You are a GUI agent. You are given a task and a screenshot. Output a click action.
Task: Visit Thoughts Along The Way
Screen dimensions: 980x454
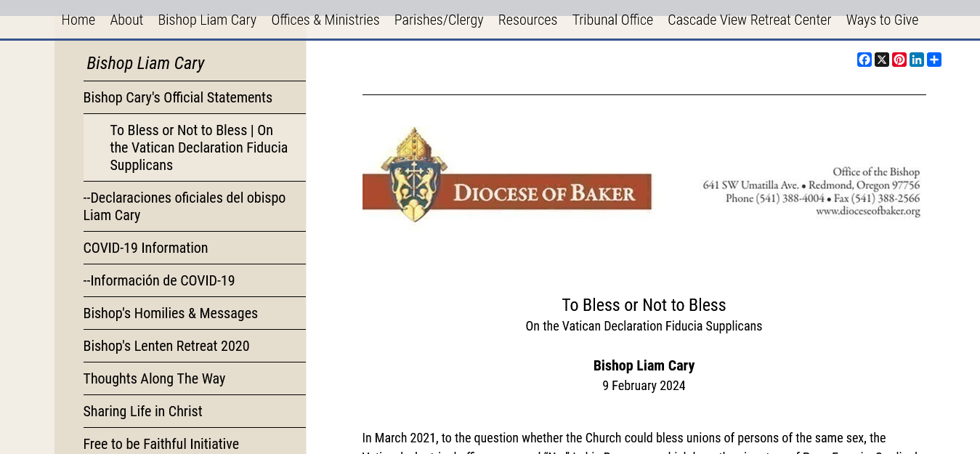(154, 378)
